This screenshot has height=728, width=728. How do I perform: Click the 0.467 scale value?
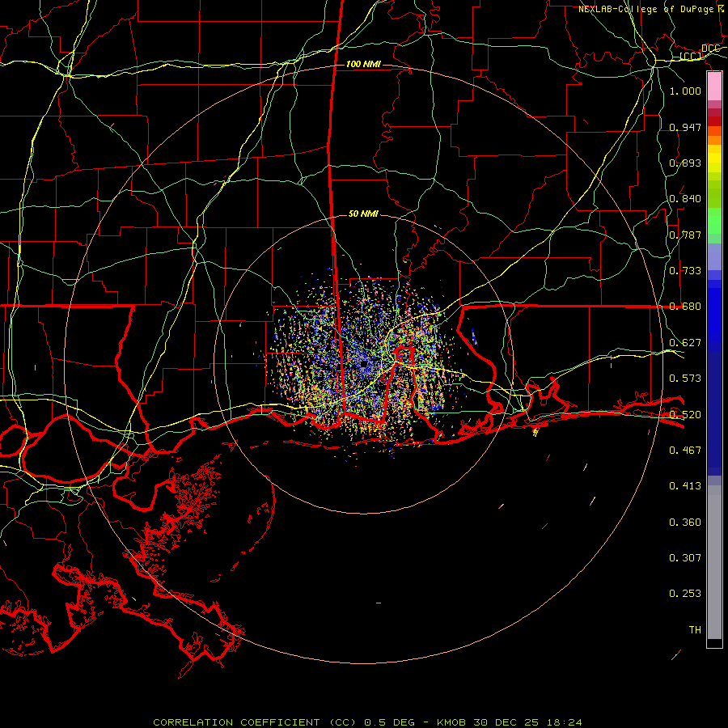[685, 450]
